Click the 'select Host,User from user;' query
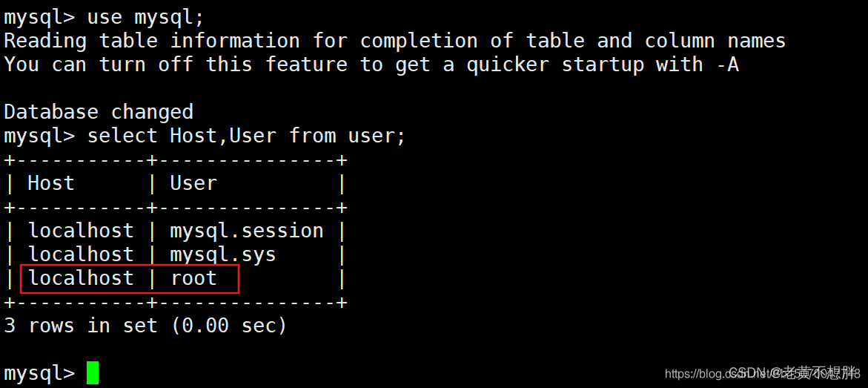Image resolution: width=868 pixels, height=388 pixels. point(247,136)
